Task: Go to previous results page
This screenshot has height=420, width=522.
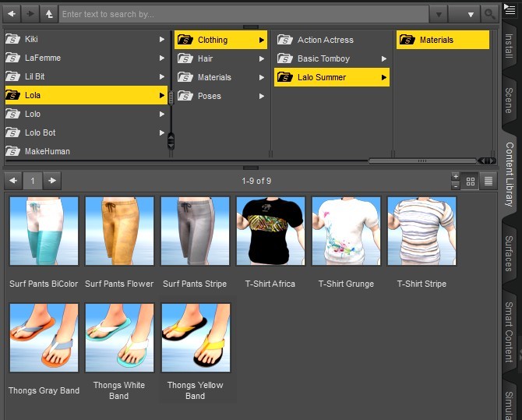Action: (x=13, y=181)
